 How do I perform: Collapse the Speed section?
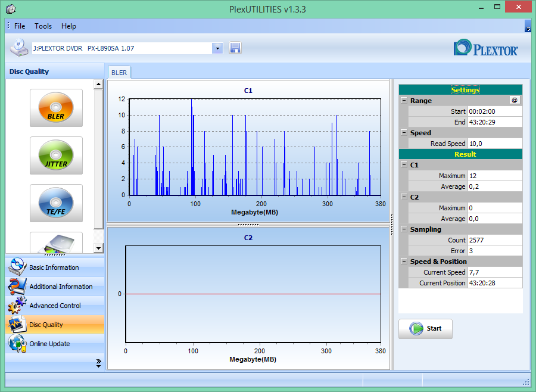pos(404,133)
